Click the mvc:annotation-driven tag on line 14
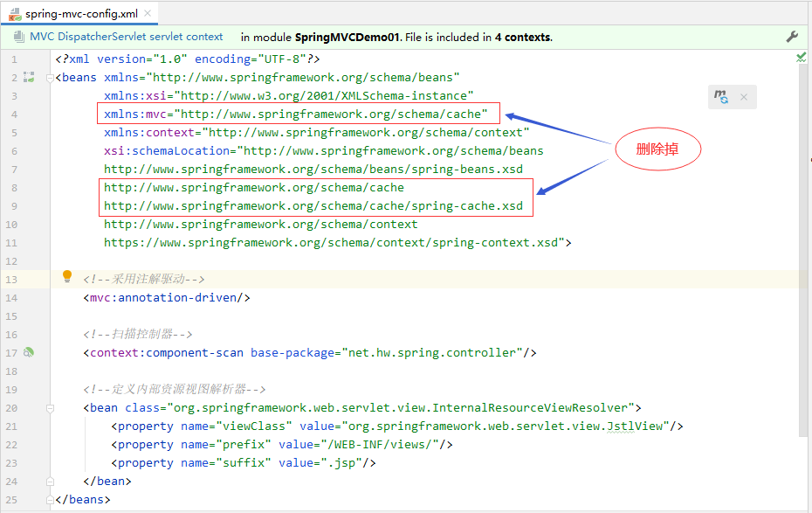Screen dimensions: 812x513 pyautogui.click(x=167, y=298)
